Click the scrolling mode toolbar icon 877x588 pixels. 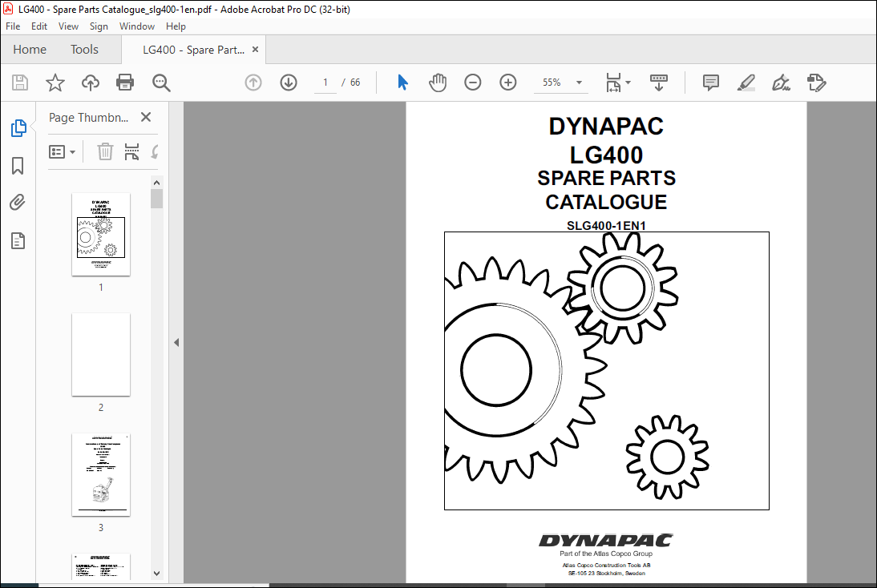[658, 83]
